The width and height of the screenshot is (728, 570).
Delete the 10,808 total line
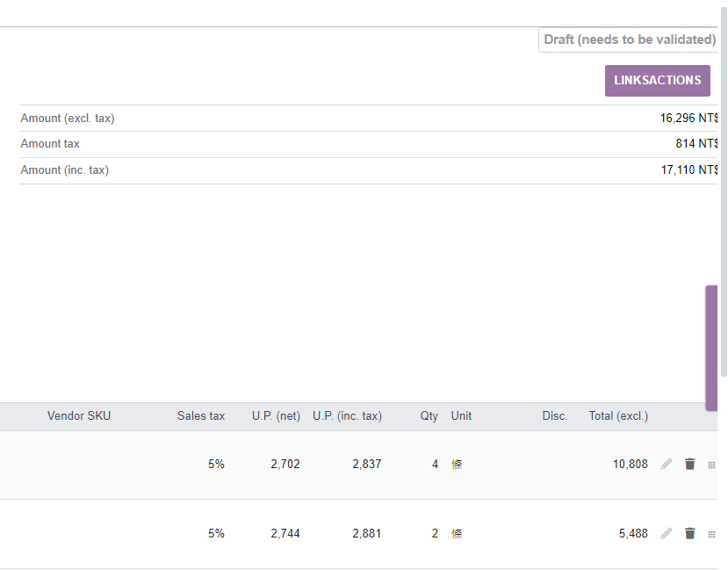[x=690, y=465]
